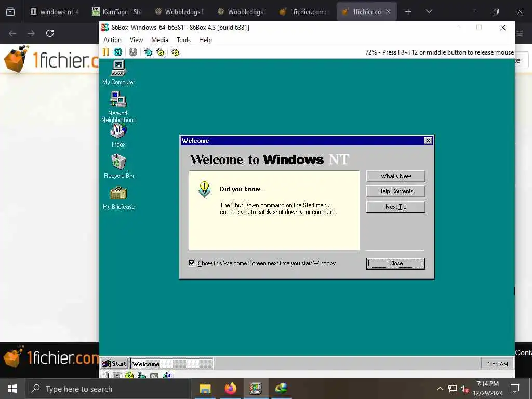Click the Help Contents button

pos(395,191)
